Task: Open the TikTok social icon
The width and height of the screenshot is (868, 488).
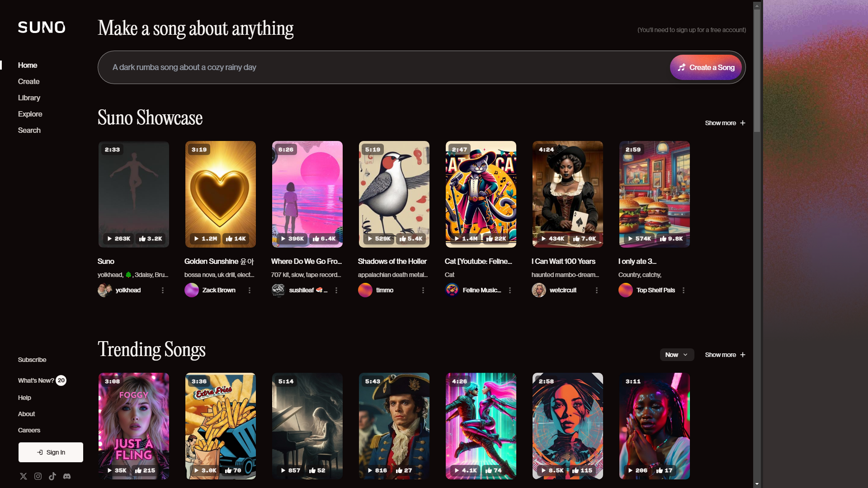Action: [52, 476]
